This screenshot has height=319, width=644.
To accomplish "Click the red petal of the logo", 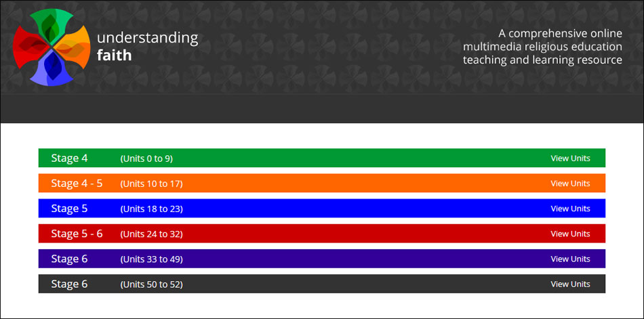I will [x=30, y=47].
